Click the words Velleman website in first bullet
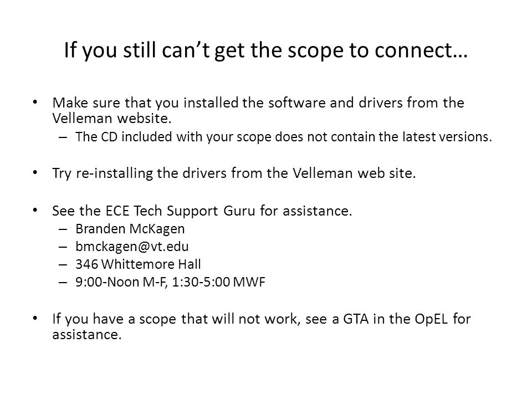The image size is (532, 399). pos(112,119)
